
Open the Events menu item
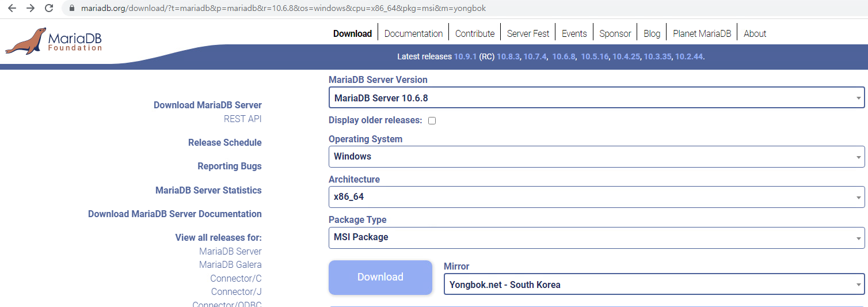574,33
